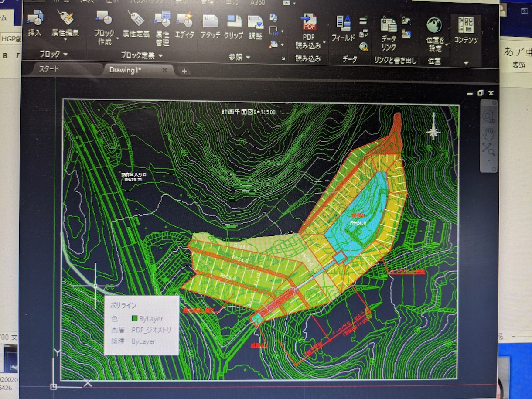
Task: Switch to the スタート tab
Action: (x=48, y=69)
